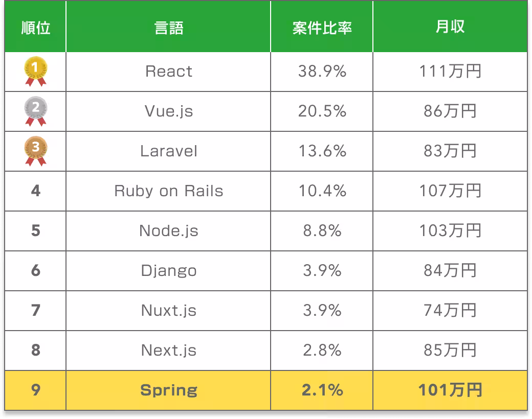Select the 111万円 monthly income cell
This screenshot has height=419, width=532.
(450, 72)
